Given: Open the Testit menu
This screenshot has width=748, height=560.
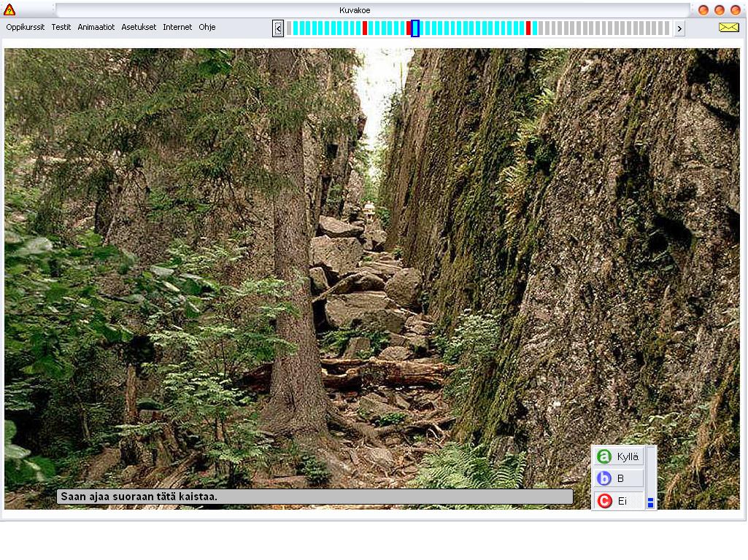Looking at the screenshot, I should (x=61, y=28).
